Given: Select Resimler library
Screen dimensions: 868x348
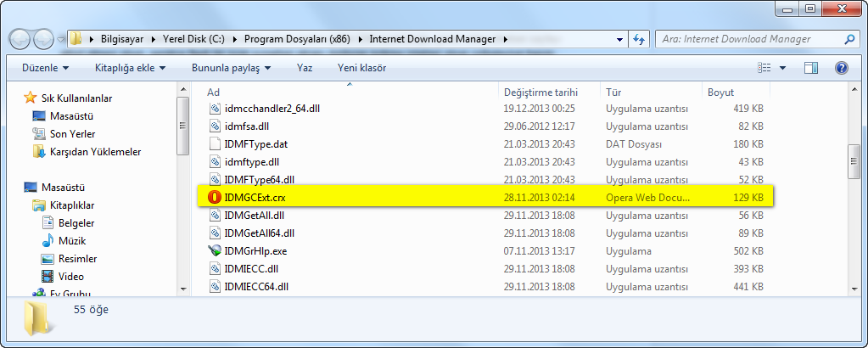Looking at the screenshot, I should [x=77, y=259].
